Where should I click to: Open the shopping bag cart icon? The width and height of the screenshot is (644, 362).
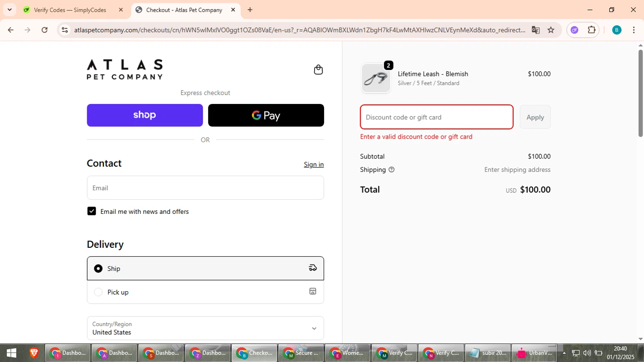pos(318,70)
